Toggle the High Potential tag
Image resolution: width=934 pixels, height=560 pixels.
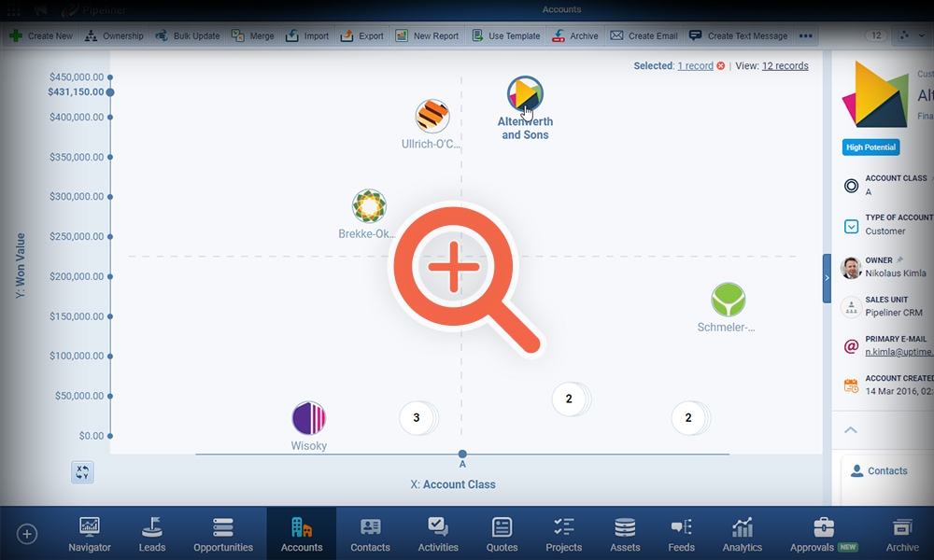(870, 147)
